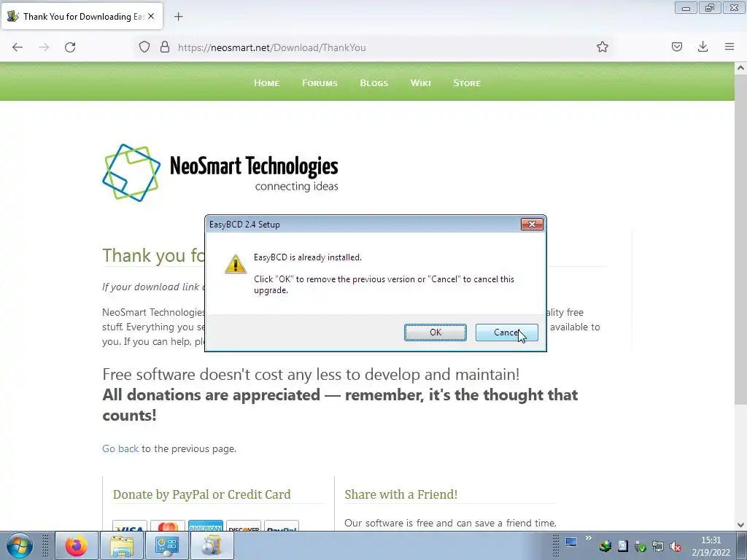Click the MasterCard card image
747x560 pixels.
(x=168, y=526)
